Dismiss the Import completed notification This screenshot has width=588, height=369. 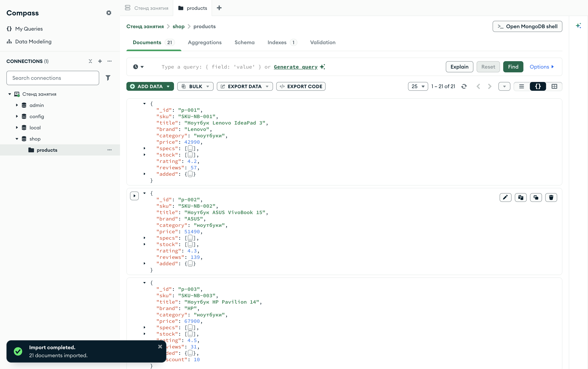point(160,347)
